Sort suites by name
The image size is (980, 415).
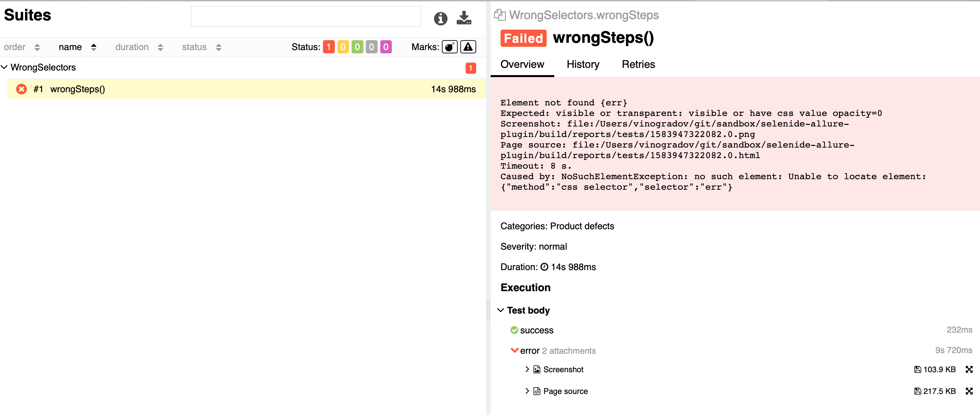pos(77,47)
